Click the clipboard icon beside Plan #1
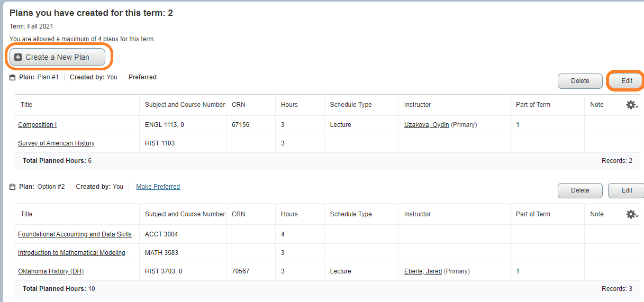Viewport: 644px width, 302px height. click(x=13, y=77)
